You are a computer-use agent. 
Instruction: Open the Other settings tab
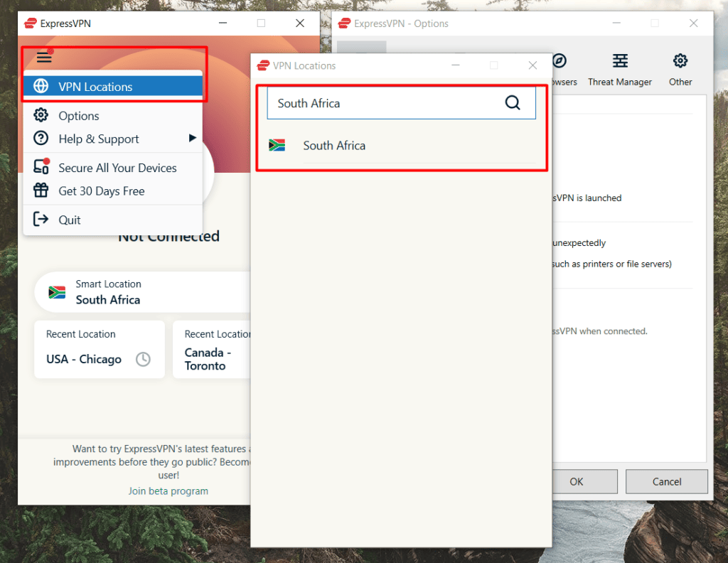click(x=680, y=70)
